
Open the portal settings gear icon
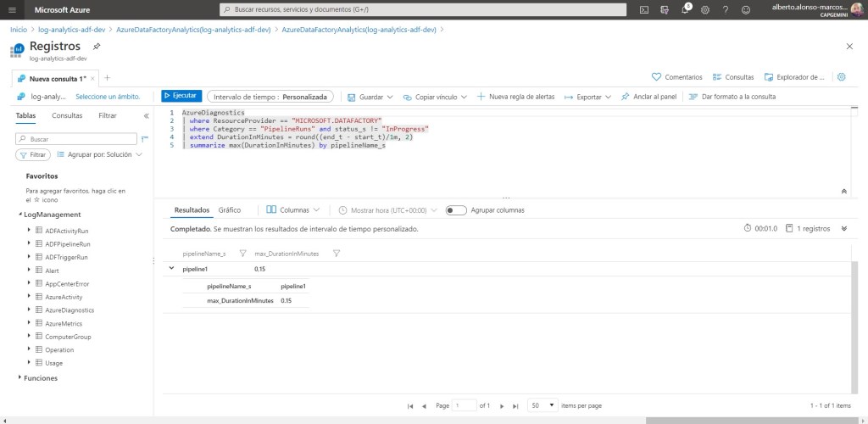[704, 9]
